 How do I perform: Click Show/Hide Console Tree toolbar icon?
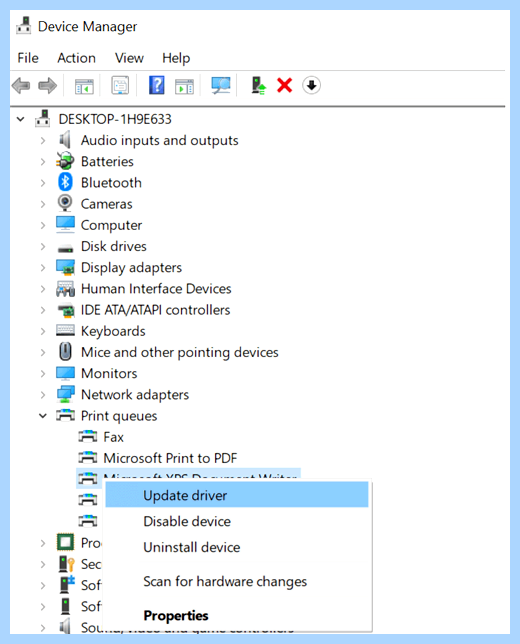[x=84, y=86]
